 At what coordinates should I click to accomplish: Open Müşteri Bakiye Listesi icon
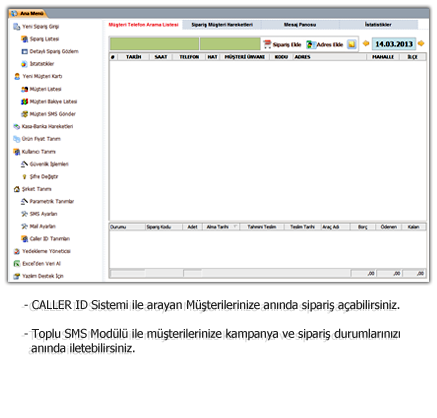(24, 101)
